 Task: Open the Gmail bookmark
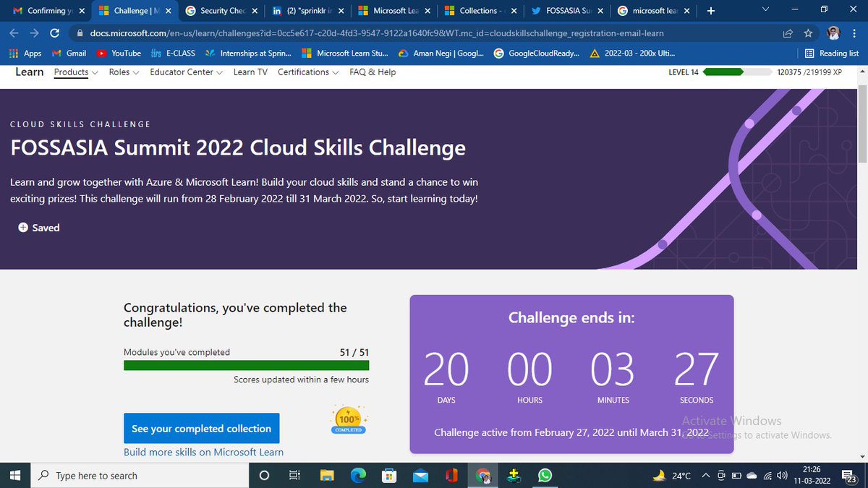(69, 53)
